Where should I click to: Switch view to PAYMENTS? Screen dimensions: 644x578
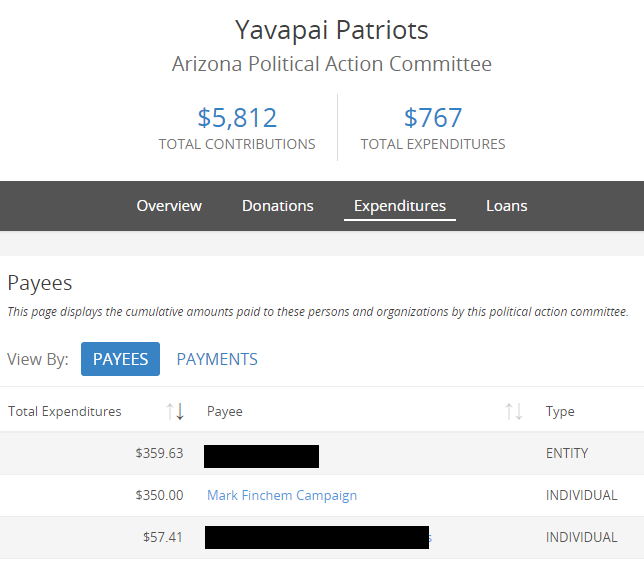pos(217,359)
